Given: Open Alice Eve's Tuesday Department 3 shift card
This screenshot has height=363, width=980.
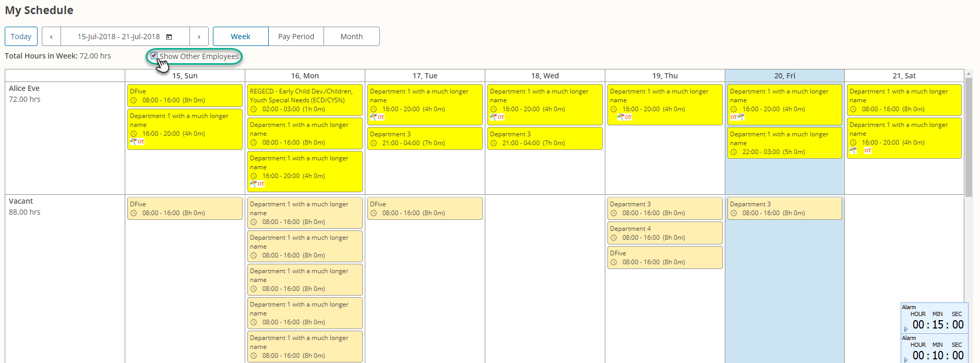Looking at the screenshot, I should point(425,138).
